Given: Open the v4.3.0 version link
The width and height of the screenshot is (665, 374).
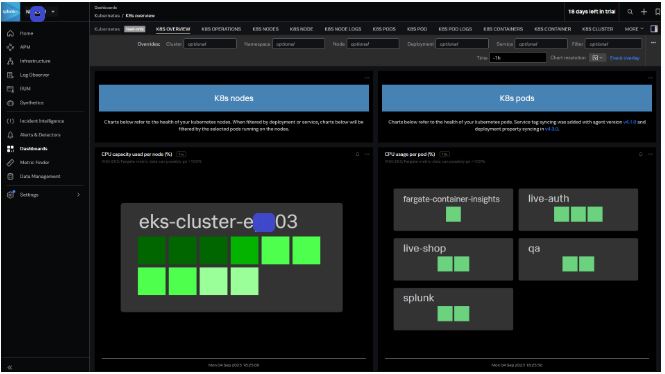Looking at the screenshot, I should pos(552,129).
